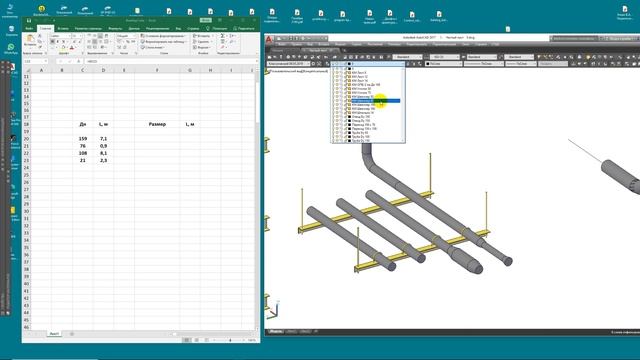The width and height of the screenshot is (640, 360).
Task: Click the Save icon in AutoCAD standard toolbar
Action: point(281,57)
